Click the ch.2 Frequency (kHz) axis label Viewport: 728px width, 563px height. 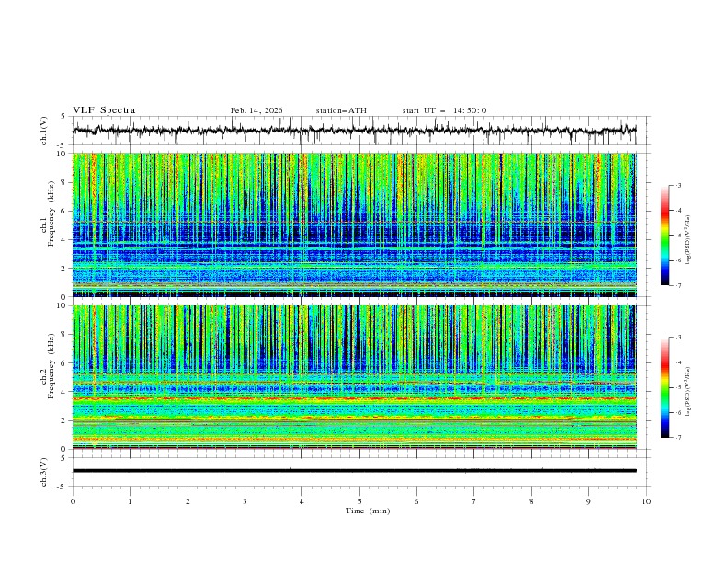48,366
